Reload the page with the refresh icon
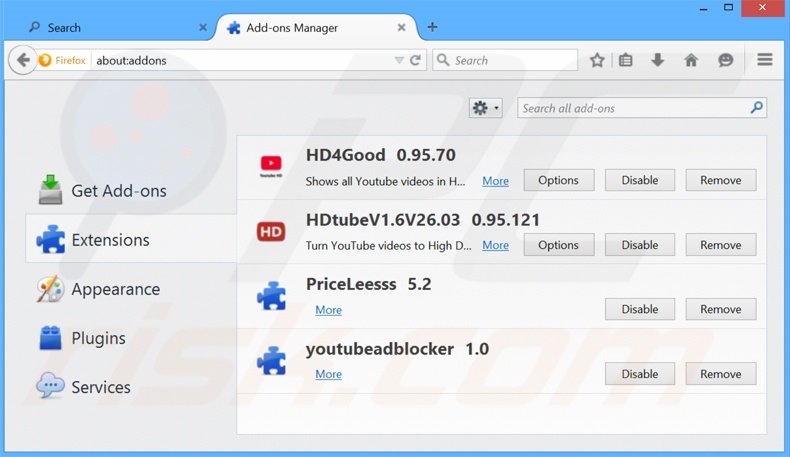This screenshot has width=790, height=457. coord(415,60)
